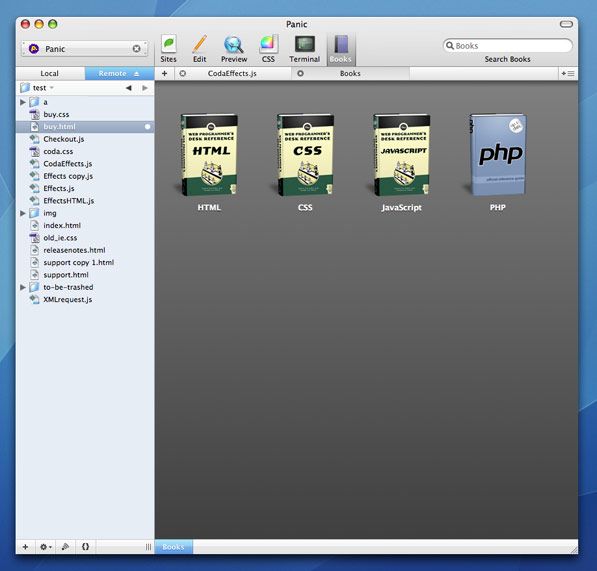Select the Remote file browser tab

119,73
